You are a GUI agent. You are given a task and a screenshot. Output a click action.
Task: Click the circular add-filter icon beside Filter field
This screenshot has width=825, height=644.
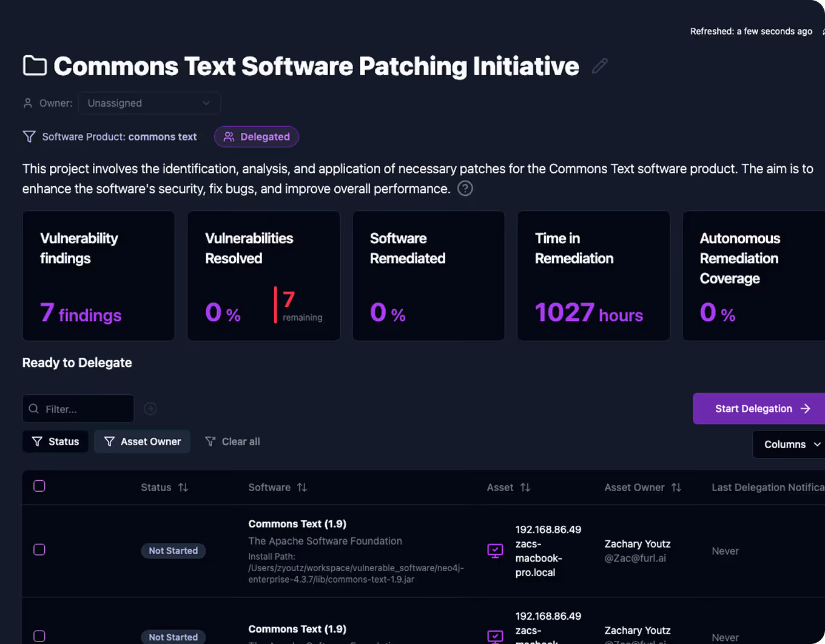click(x=150, y=409)
